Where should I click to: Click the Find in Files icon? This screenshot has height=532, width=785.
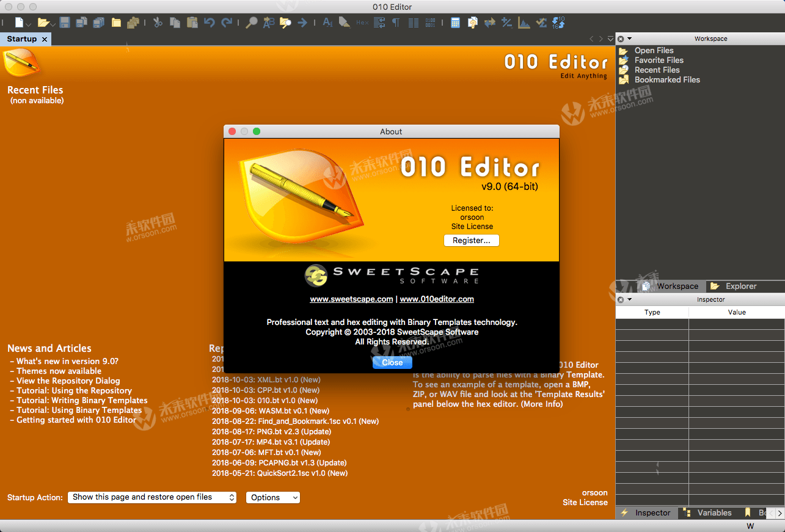(285, 23)
